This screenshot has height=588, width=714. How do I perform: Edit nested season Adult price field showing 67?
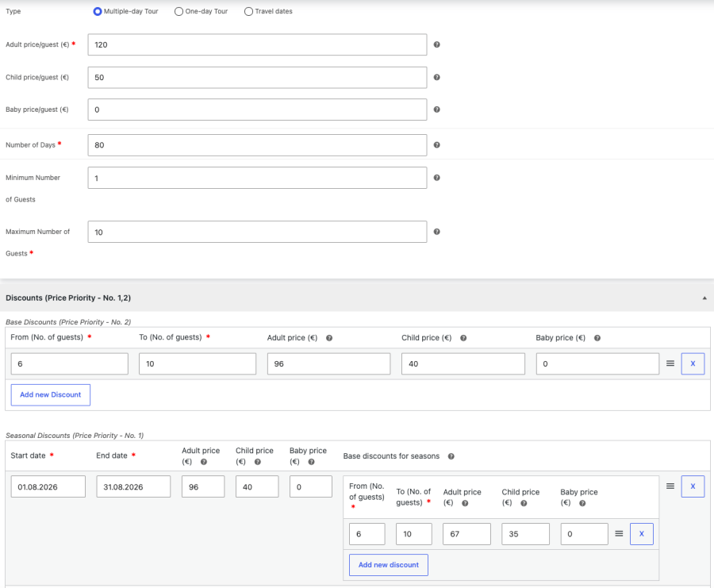coord(466,534)
